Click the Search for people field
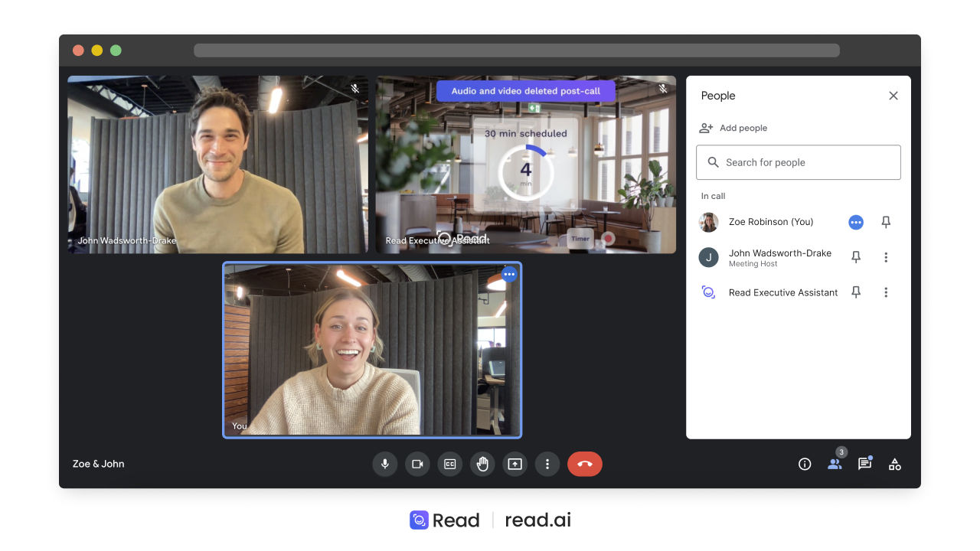This screenshot has width=980, height=551. (x=799, y=162)
